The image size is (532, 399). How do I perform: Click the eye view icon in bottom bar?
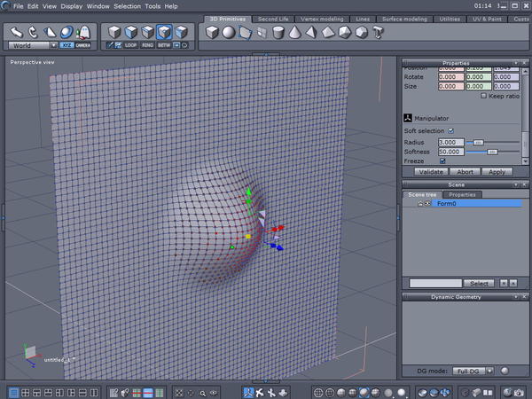[x=214, y=393]
